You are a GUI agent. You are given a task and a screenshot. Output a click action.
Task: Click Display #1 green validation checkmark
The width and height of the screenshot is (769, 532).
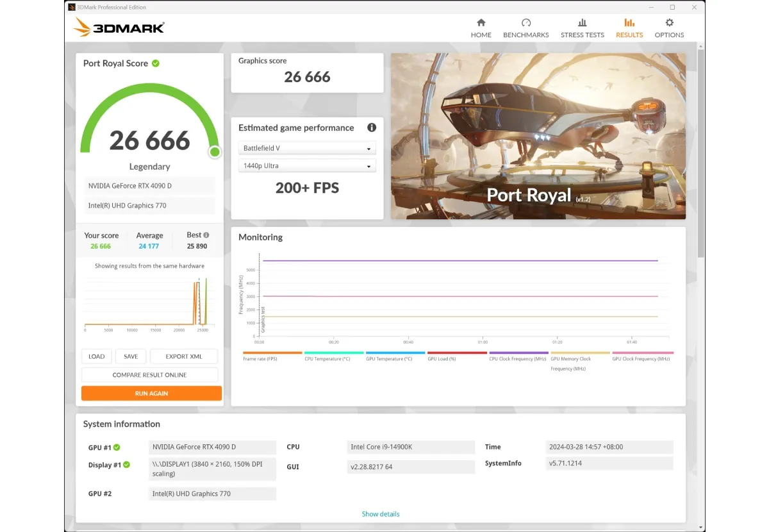pos(126,465)
